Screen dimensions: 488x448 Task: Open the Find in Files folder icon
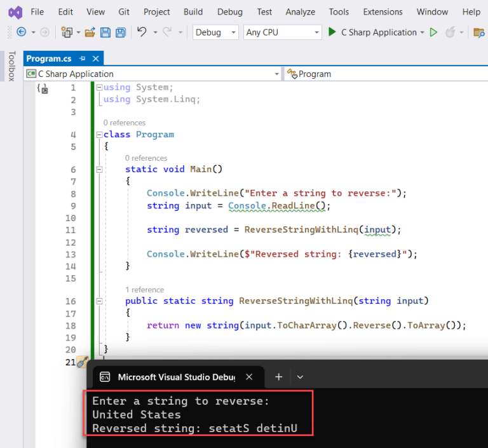(478, 32)
